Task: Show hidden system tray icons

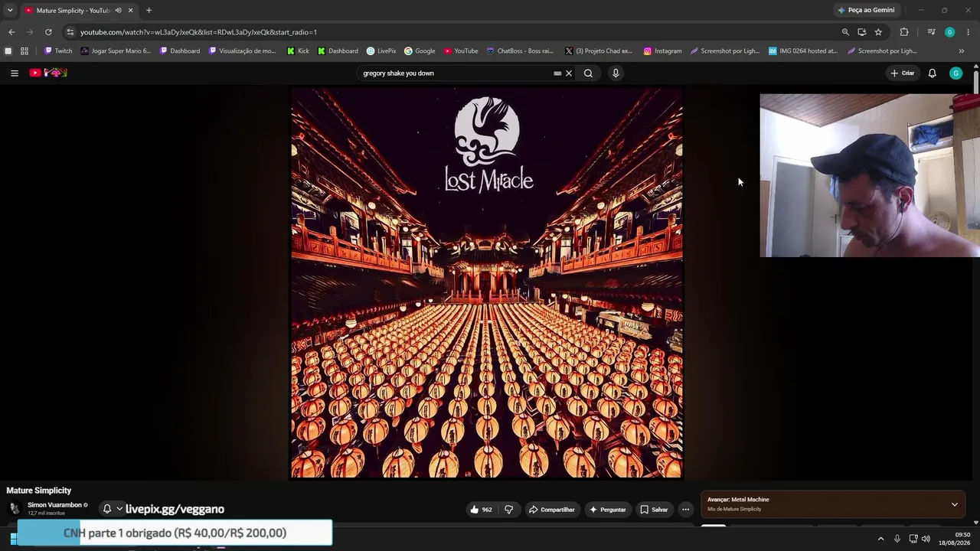Action: (880, 539)
